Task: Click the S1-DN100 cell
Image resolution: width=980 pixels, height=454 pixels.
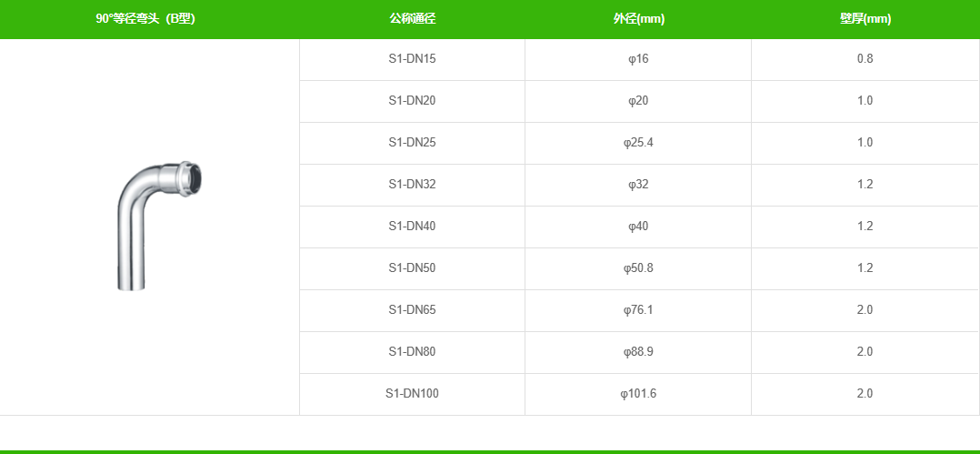Action: click(x=412, y=394)
